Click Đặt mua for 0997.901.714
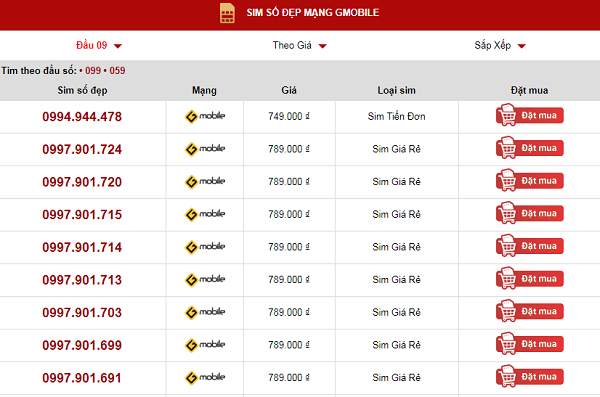The height and width of the screenshot is (397, 600). [530, 245]
